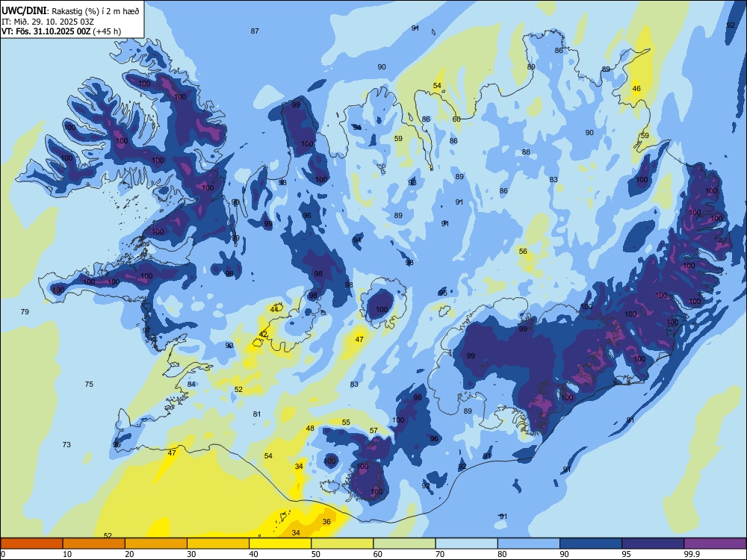Click the map value '88' in the north

[526, 152]
